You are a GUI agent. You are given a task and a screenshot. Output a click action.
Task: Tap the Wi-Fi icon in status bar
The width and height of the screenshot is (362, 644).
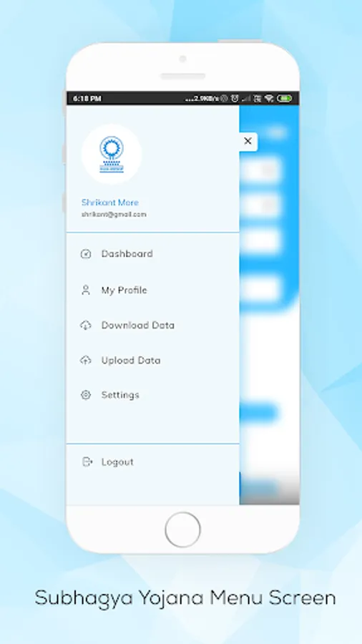pyautogui.click(x=269, y=98)
